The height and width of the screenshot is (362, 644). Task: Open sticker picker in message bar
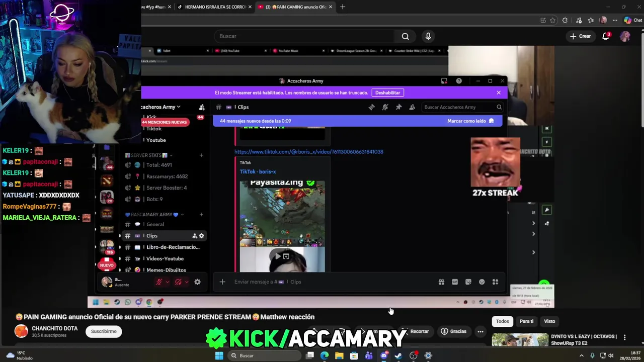[468, 282]
